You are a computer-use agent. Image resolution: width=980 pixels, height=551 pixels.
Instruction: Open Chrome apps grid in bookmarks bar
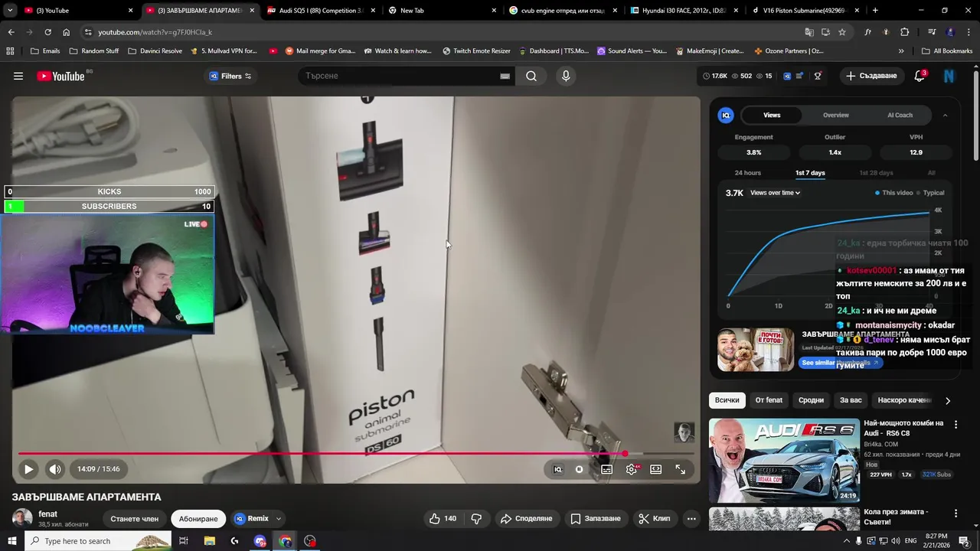[10, 51]
